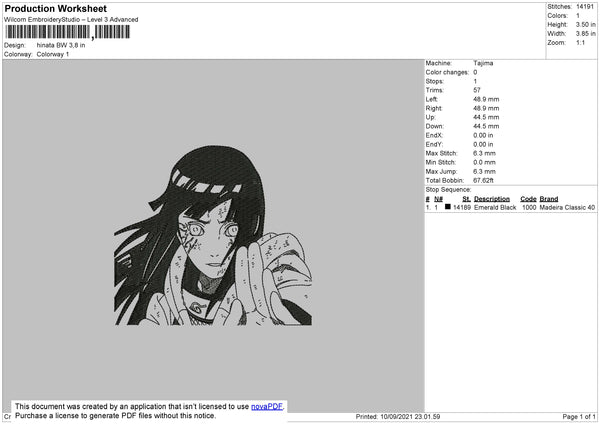Select the EndX value 0.00 in

click(483, 135)
